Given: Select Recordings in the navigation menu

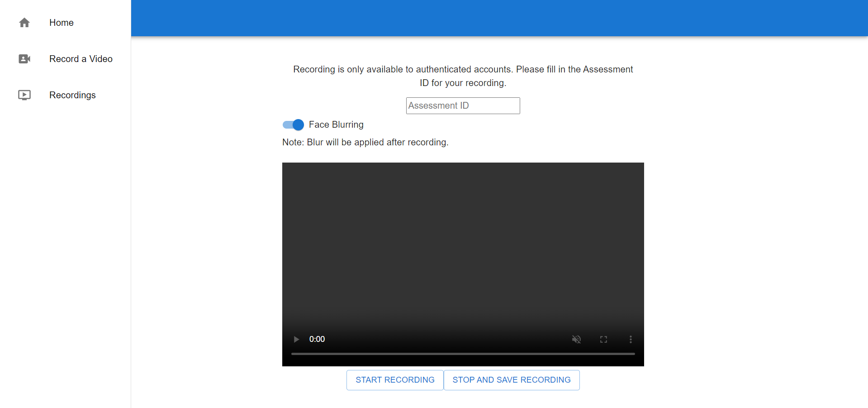Looking at the screenshot, I should click(72, 95).
